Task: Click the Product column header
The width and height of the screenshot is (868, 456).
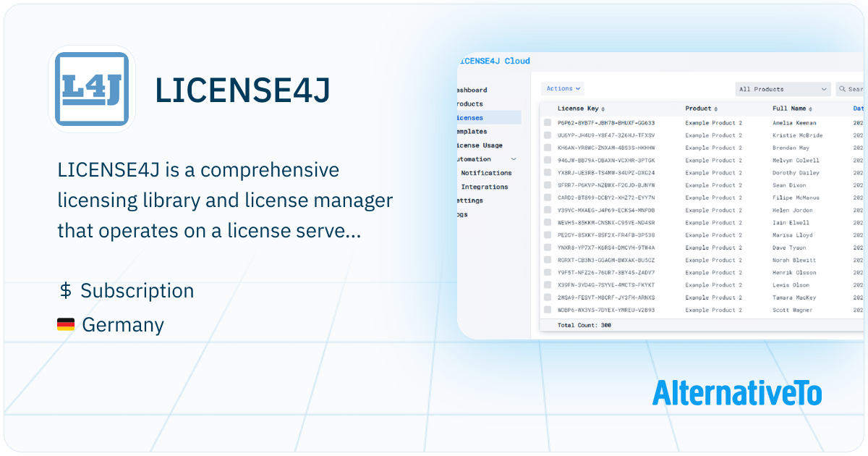Action: pyautogui.click(x=699, y=109)
